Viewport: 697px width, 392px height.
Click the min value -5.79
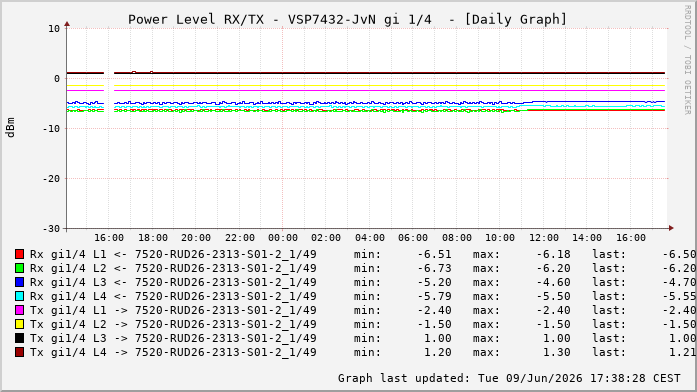pos(434,296)
